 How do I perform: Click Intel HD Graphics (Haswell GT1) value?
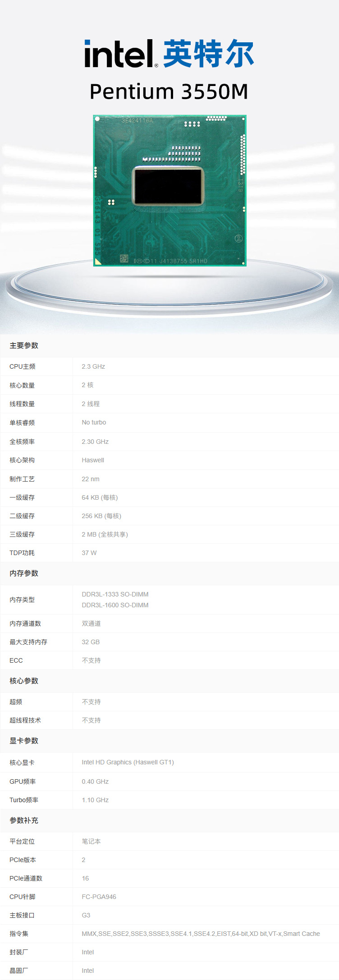point(128,762)
